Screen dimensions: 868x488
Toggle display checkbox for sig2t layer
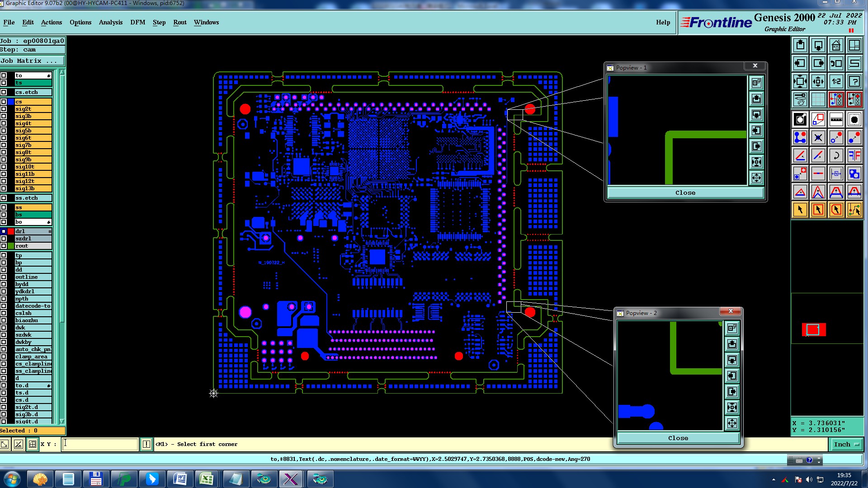4,109
